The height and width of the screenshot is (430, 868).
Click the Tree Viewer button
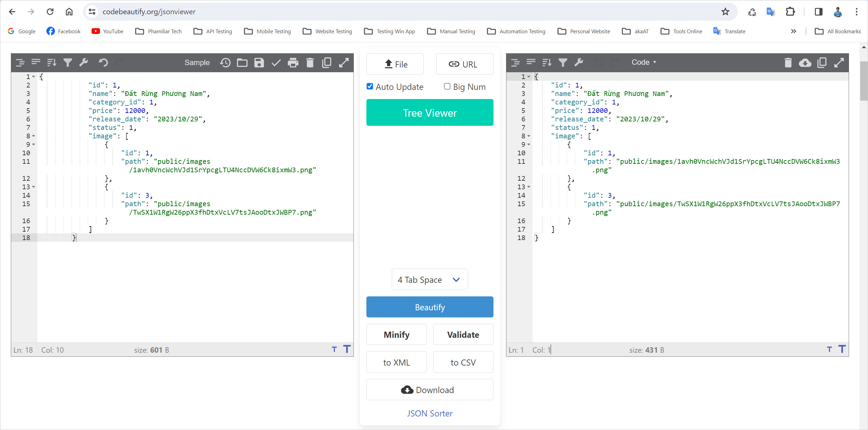430,113
